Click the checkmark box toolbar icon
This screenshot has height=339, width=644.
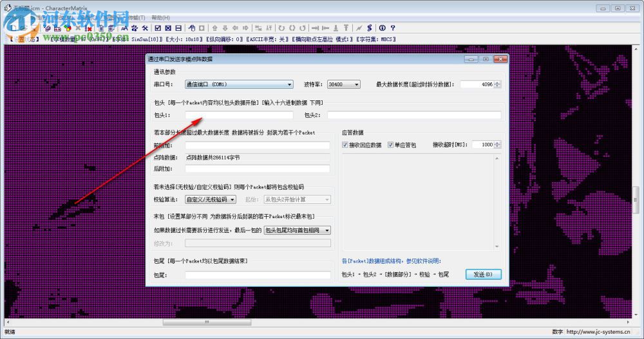coord(158,28)
